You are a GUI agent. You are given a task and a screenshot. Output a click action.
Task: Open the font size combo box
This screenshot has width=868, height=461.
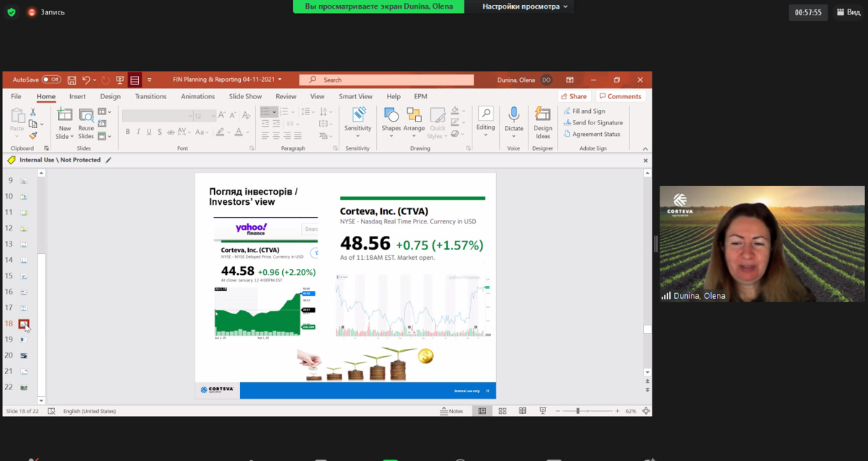[205, 116]
